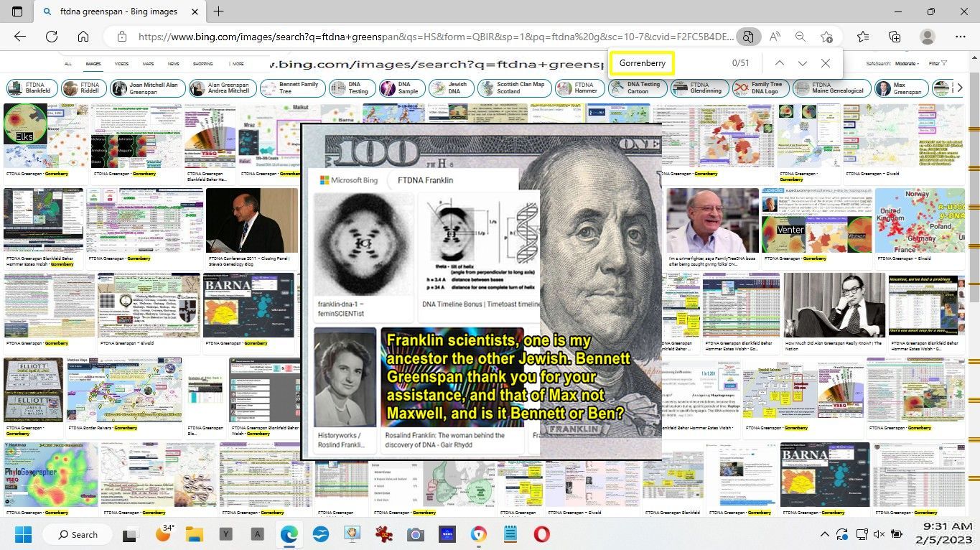Screen dimensions: 980x550
Task: Expand the MORE search options
Action: [236, 64]
